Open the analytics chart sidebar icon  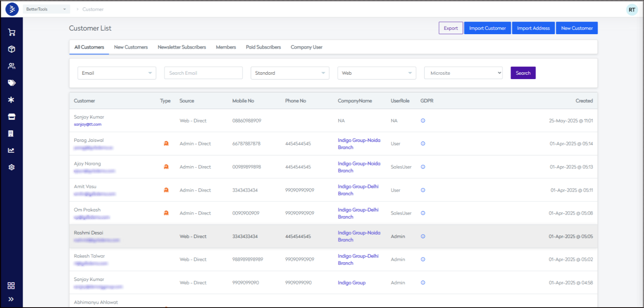pyautogui.click(x=12, y=150)
